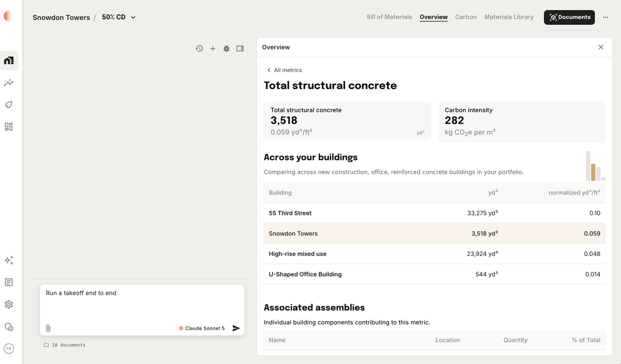Click the Carbon intensity card
Screen dimensions: 621x364
(522, 122)
